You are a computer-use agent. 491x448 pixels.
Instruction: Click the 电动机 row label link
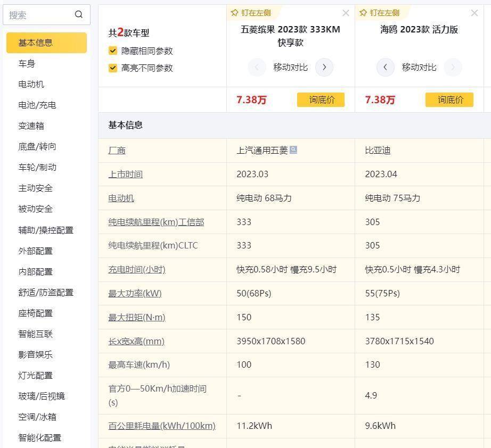(121, 198)
